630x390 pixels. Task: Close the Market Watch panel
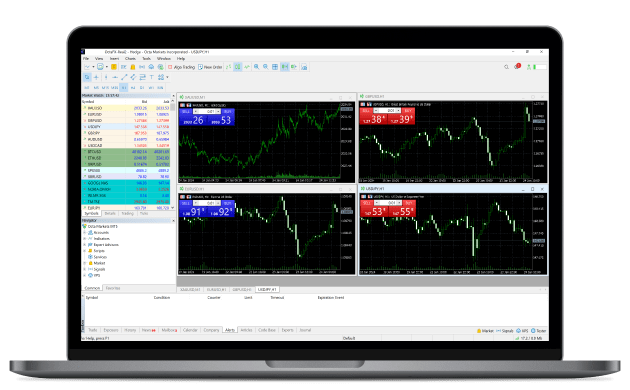173,96
